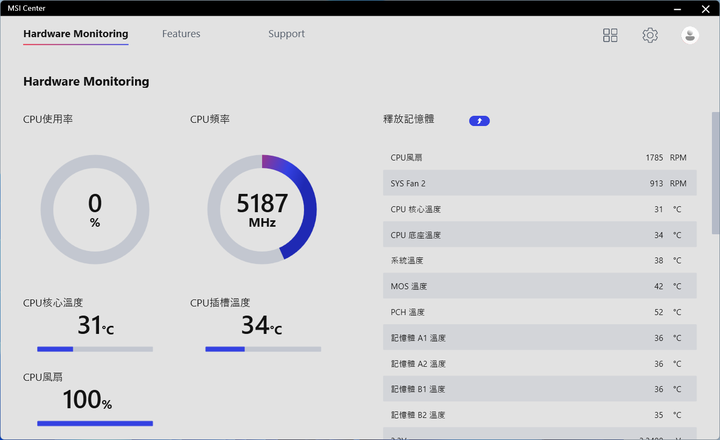The image size is (720, 440).
Task: Close the MSI Center window
Action: [x=706, y=9]
